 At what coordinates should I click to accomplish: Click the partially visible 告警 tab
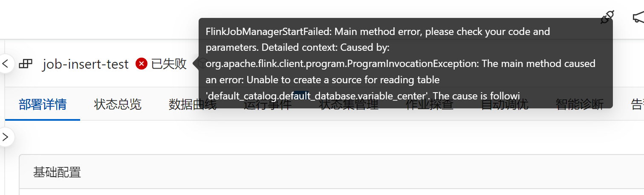[x=637, y=105]
